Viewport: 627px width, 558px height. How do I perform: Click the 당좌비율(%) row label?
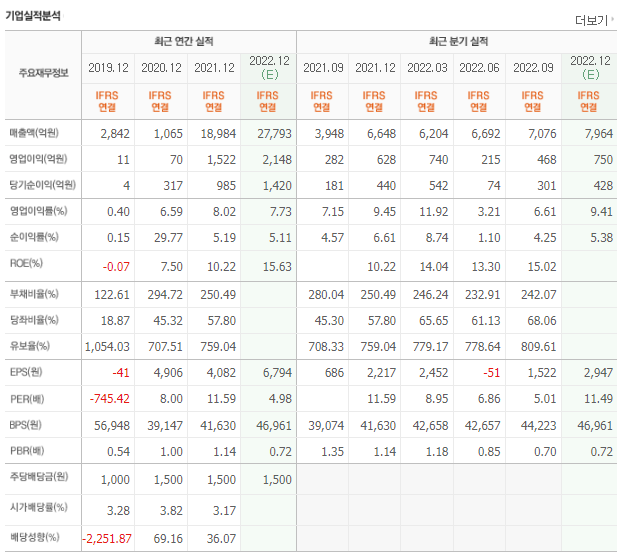pos(34,320)
